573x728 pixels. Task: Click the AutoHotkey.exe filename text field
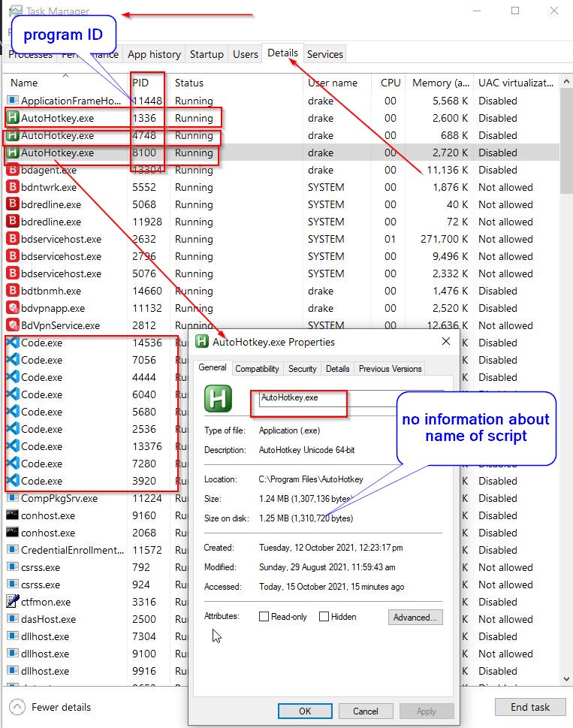[x=302, y=398]
